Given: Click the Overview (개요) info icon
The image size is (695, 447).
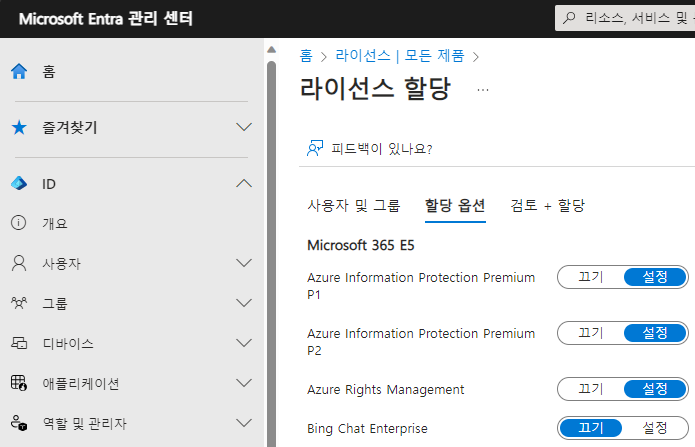Looking at the screenshot, I should click(x=19, y=223).
